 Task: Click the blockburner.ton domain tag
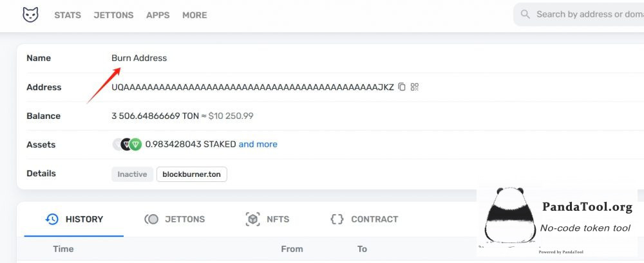click(192, 174)
